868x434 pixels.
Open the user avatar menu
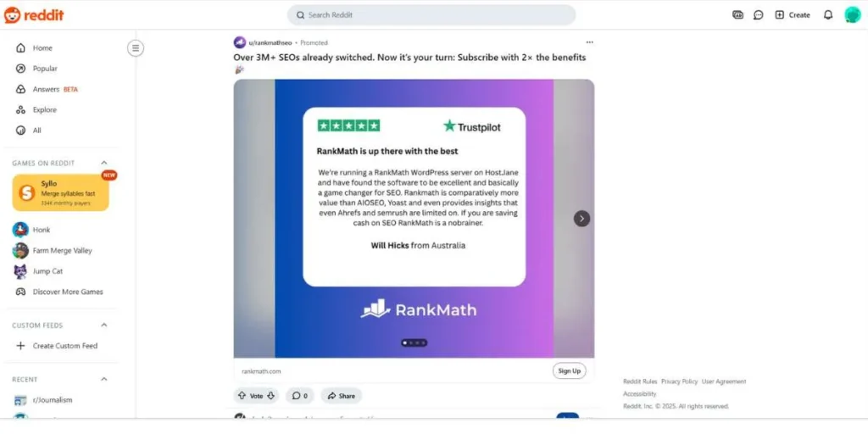tap(853, 15)
